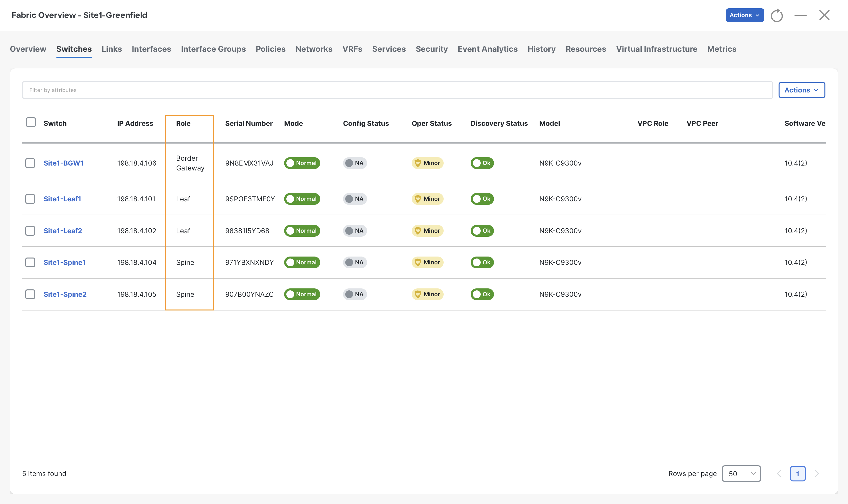The height and width of the screenshot is (504, 848).
Task: Click the Ok discovery badge for Site1-Spine2
Action: 482,294
